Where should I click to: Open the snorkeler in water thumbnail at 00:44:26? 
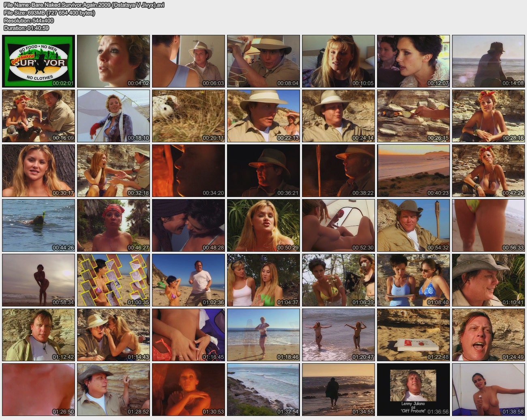pyautogui.click(x=39, y=225)
